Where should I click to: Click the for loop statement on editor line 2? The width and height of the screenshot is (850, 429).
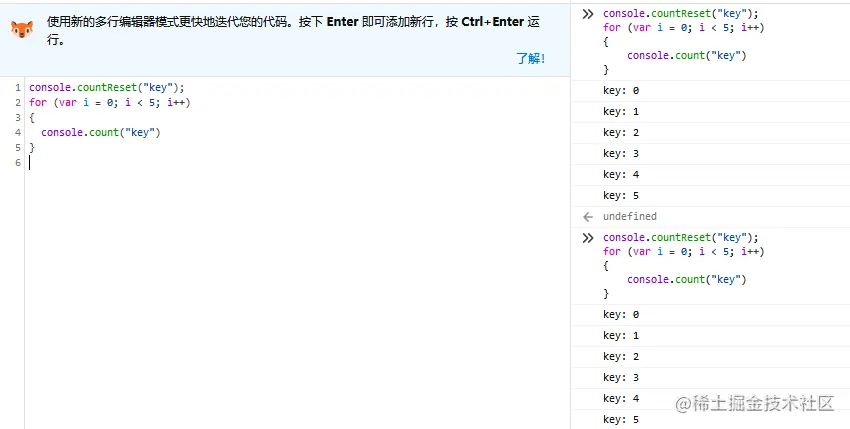click(x=110, y=103)
